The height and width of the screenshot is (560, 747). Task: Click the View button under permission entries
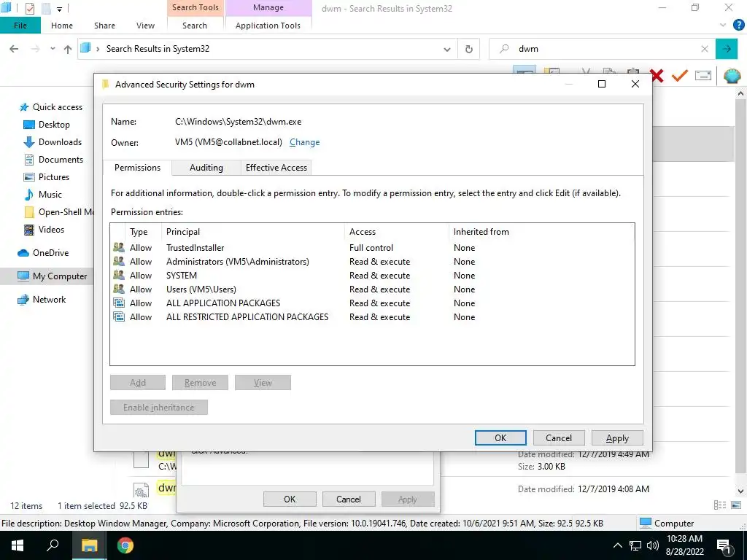[x=263, y=383]
